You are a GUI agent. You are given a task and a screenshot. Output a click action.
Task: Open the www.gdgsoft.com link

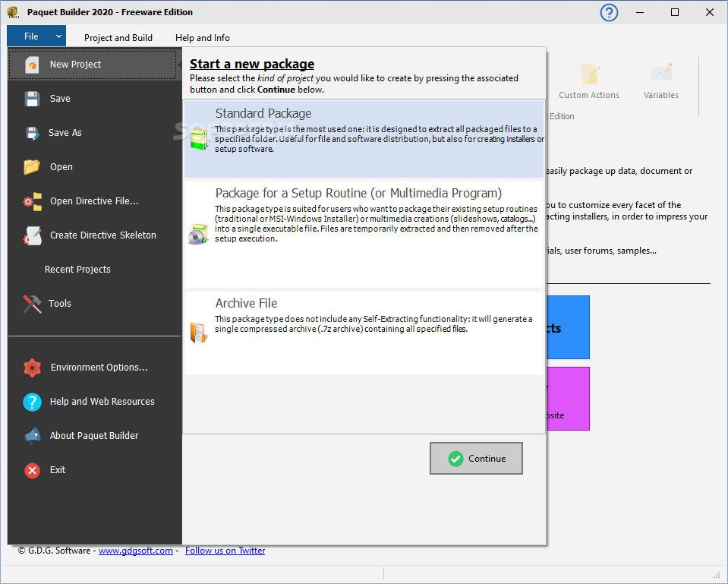(136, 551)
